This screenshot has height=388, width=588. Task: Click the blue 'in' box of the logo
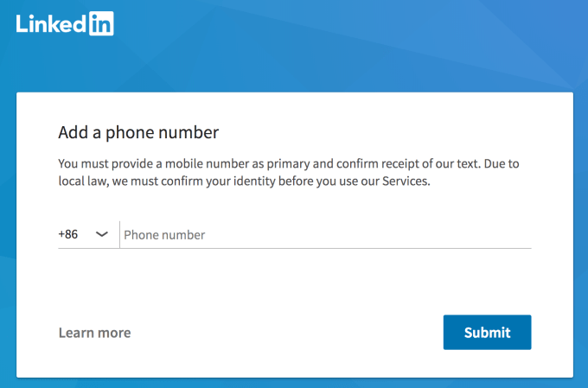[x=101, y=23]
